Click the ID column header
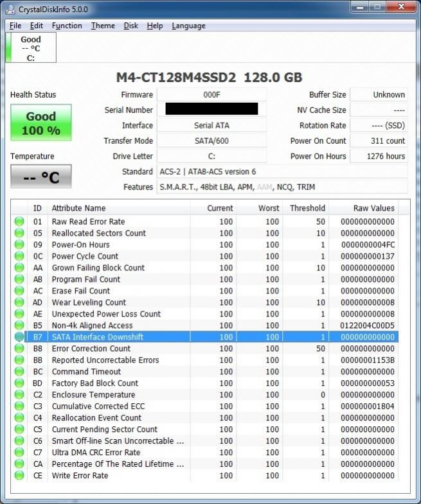421x504 pixels. click(38, 208)
